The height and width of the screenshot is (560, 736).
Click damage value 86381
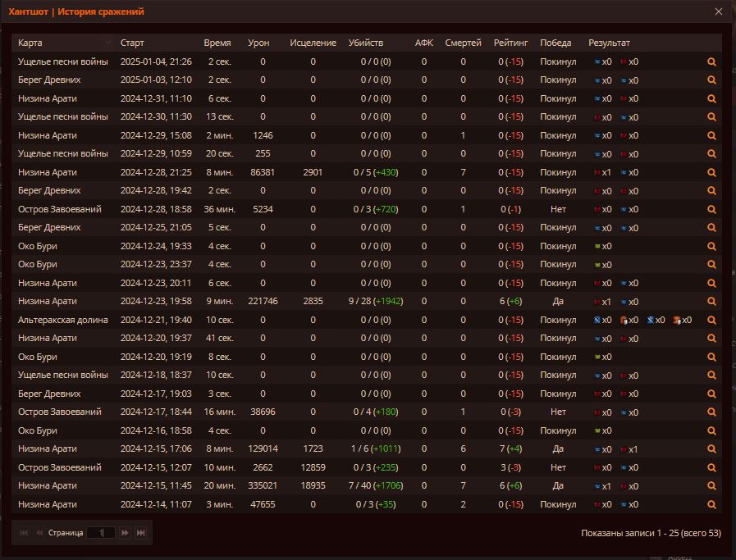coord(263,172)
